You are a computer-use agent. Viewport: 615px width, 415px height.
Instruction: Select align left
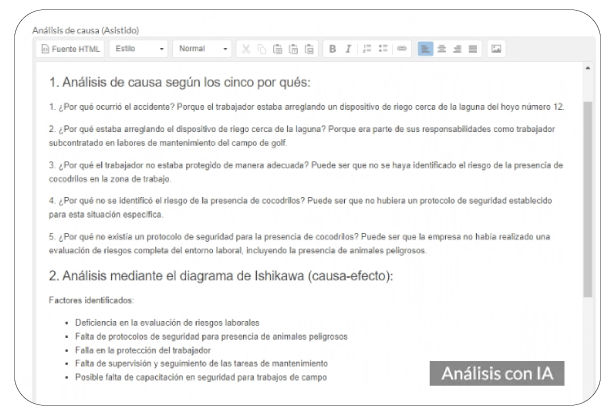pos(426,49)
